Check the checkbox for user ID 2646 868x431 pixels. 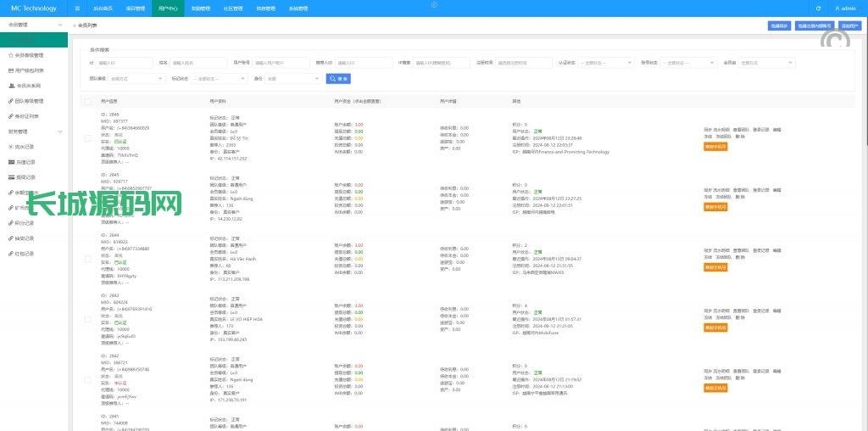(87, 138)
